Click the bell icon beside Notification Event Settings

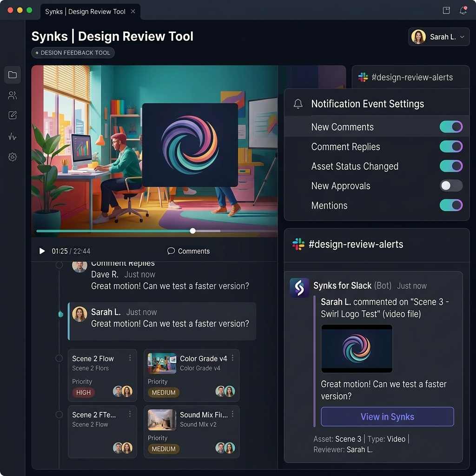(298, 104)
